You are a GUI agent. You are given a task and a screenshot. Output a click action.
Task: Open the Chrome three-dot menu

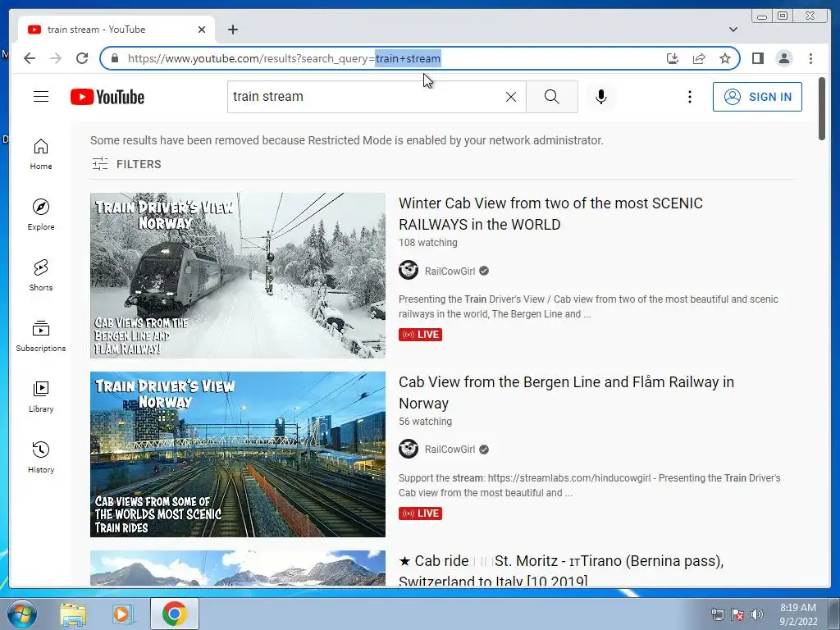[x=810, y=58]
